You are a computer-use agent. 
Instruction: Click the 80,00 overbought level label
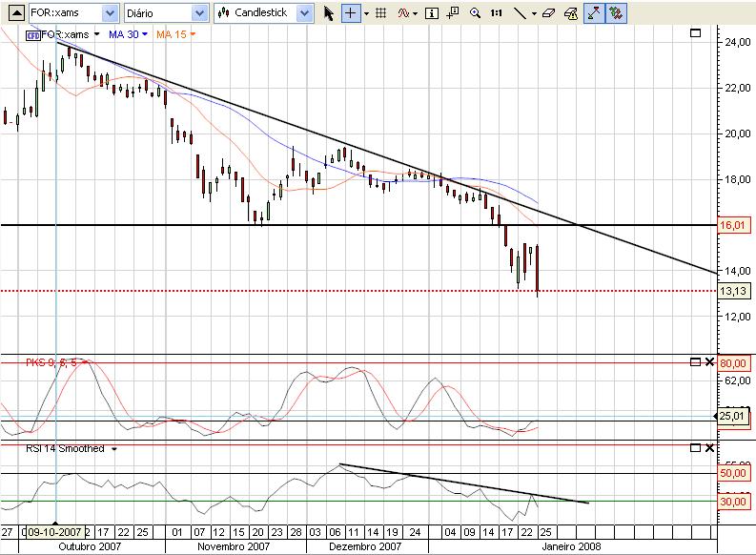click(x=733, y=363)
